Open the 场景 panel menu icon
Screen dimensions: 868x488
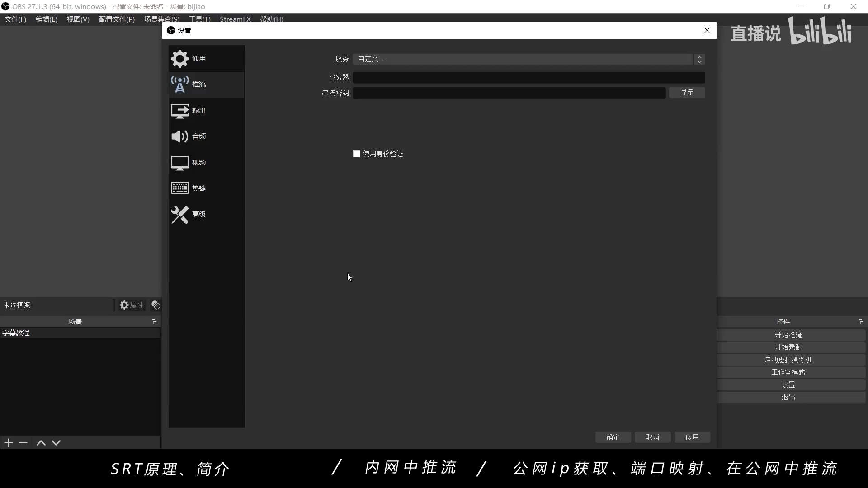pos(154,321)
